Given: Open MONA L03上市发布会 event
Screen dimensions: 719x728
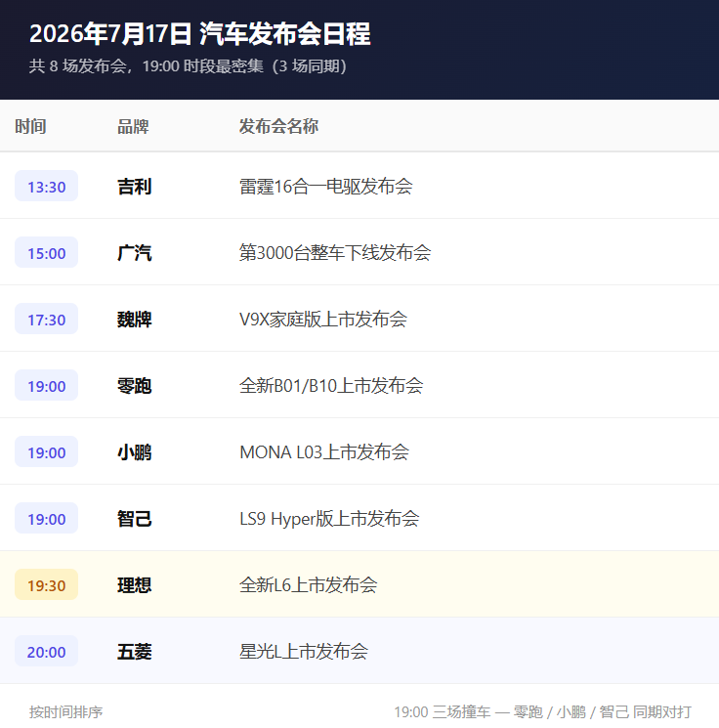Looking at the screenshot, I should [x=324, y=452].
